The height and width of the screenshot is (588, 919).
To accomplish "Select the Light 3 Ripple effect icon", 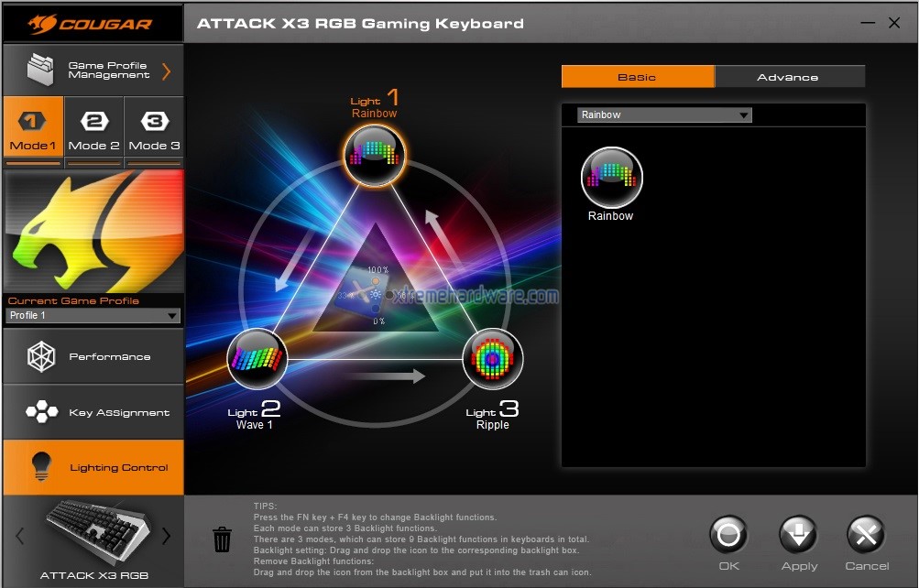I will [493, 359].
